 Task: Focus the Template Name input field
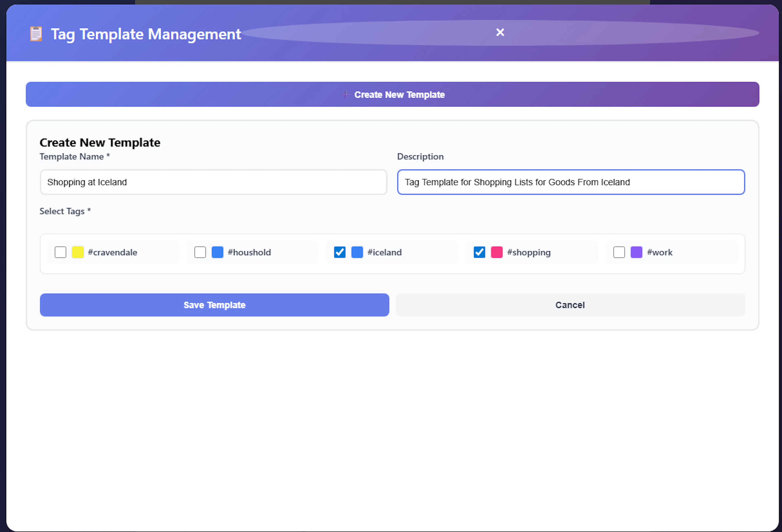click(213, 182)
